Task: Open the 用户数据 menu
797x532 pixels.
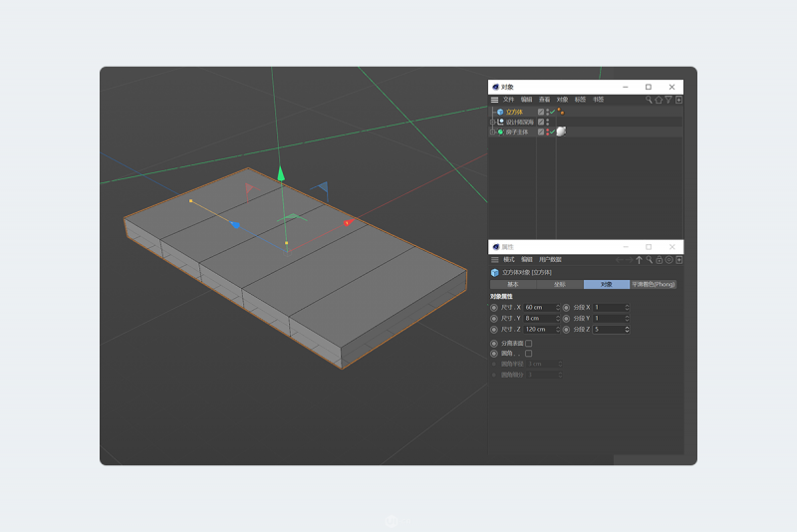Action: click(550, 260)
